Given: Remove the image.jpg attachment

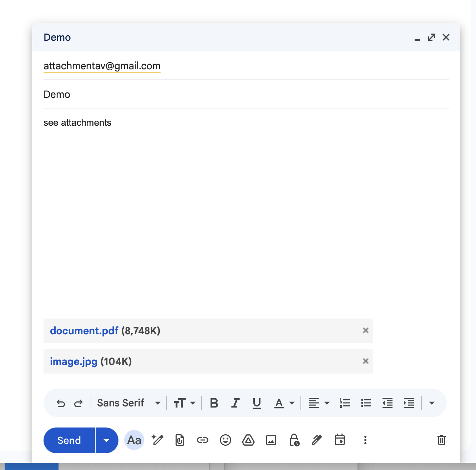Looking at the screenshot, I should point(365,361).
